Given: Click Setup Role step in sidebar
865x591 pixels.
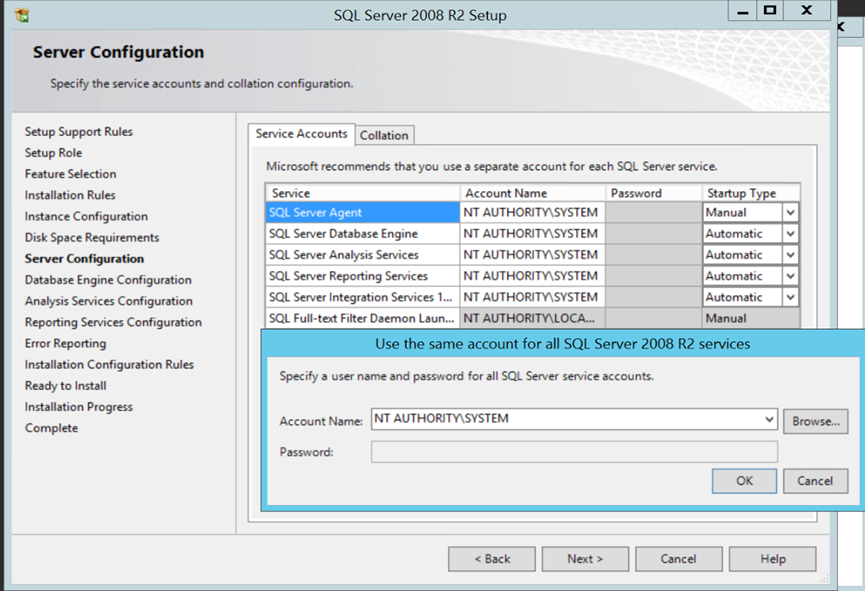Looking at the screenshot, I should [54, 153].
